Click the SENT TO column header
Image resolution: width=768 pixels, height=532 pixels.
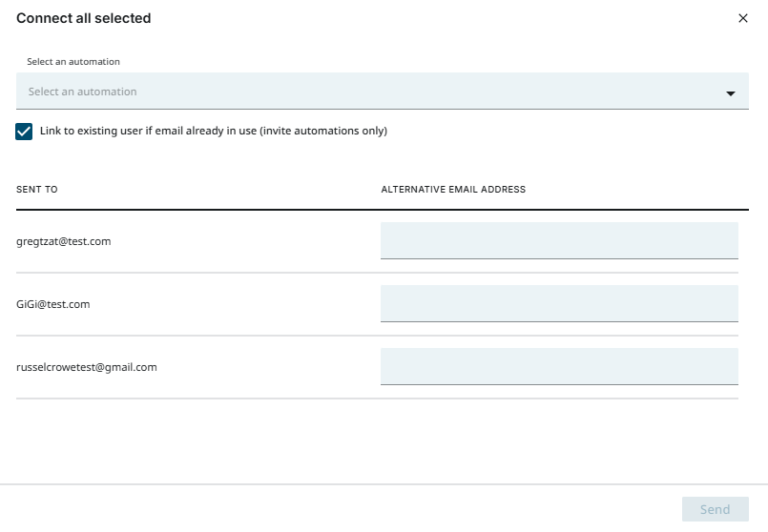coord(37,190)
